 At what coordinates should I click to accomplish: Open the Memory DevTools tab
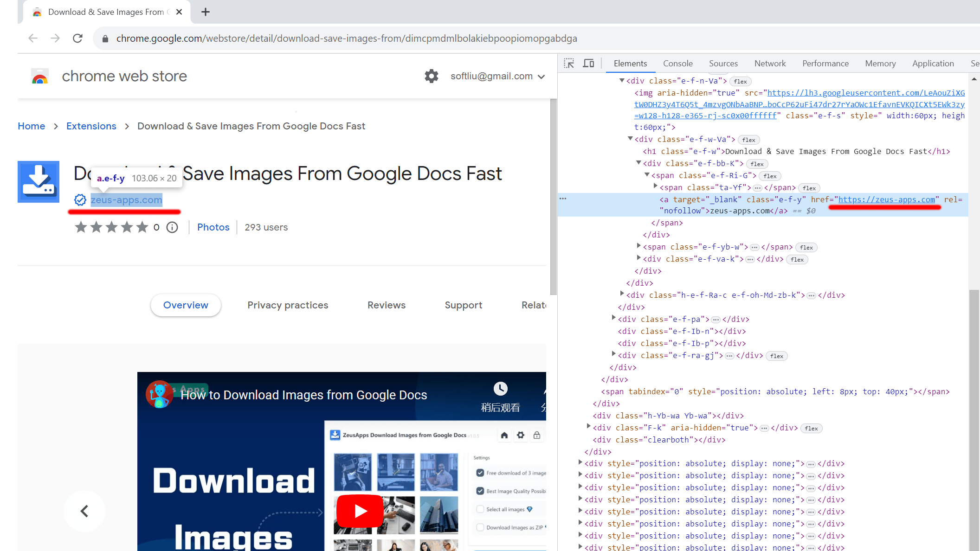(880, 64)
